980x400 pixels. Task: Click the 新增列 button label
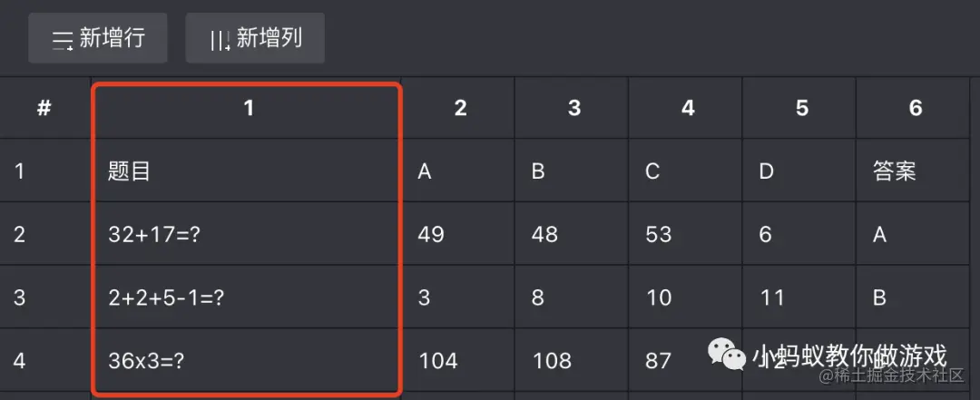pos(269,38)
